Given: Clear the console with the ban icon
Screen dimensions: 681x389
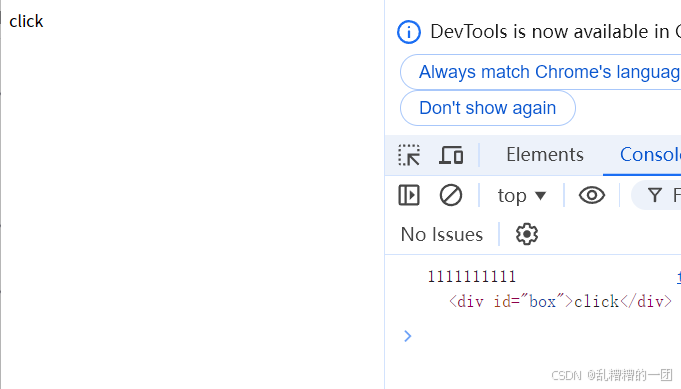Looking at the screenshot, I should (451, 195).
